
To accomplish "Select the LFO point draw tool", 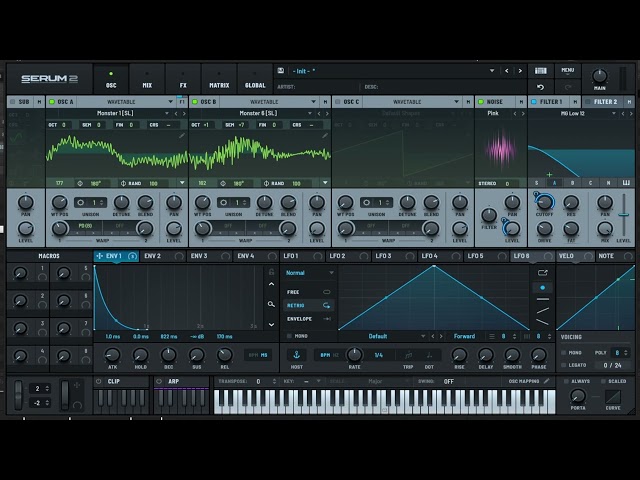I will [x=542, y=288].
